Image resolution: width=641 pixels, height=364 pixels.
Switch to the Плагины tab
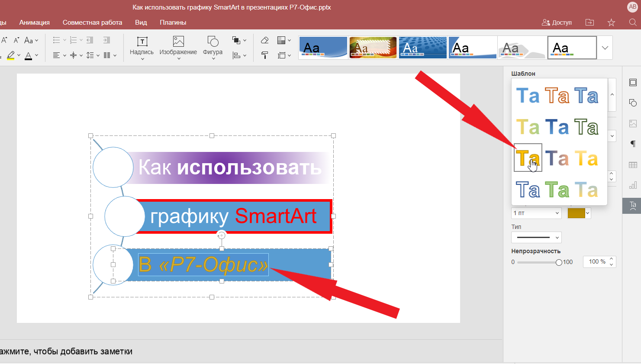coord(173,23)
